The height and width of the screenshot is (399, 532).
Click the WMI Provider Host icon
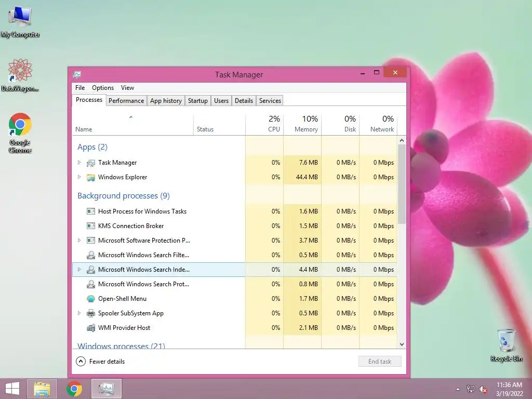point(90,328)
